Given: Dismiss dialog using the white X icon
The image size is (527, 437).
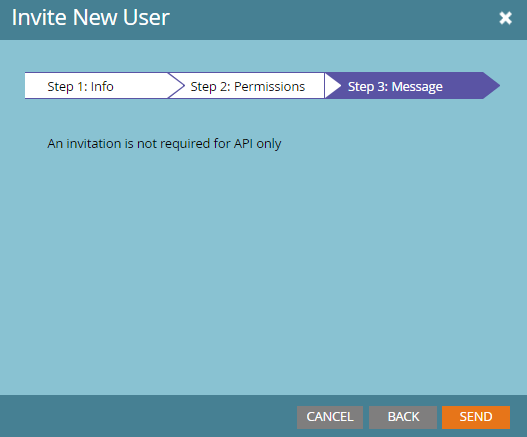Looking at the screenshot, I should coord(505,18).
